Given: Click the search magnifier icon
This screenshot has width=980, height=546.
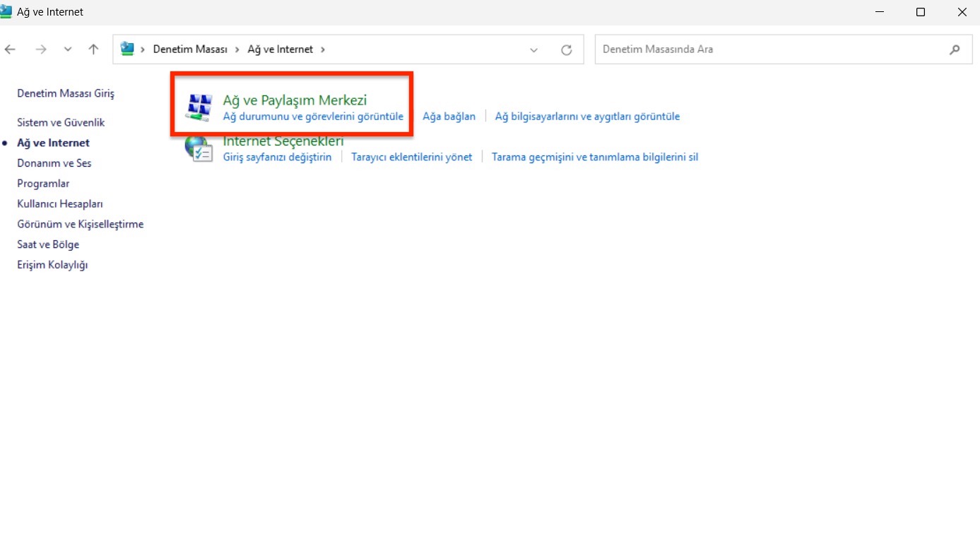Looking at the screenshot, I should coord(955,49).
